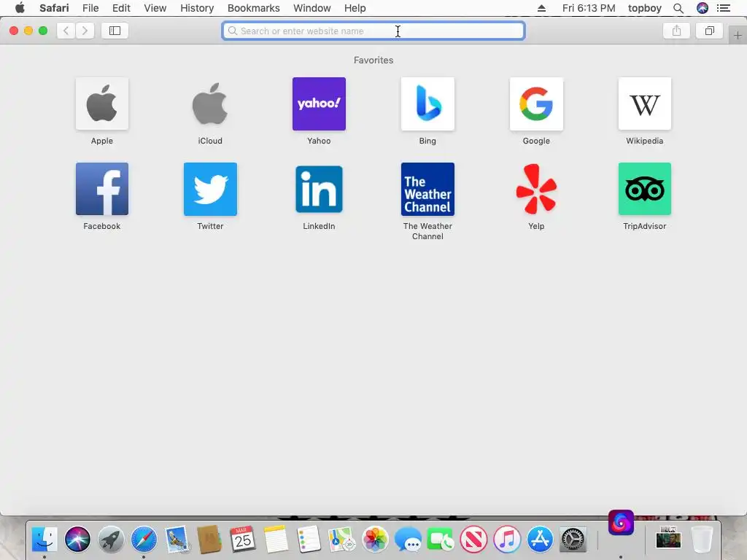Screen dimensions: 747x560
Task: Open the View menu
Action: point(155,8)
